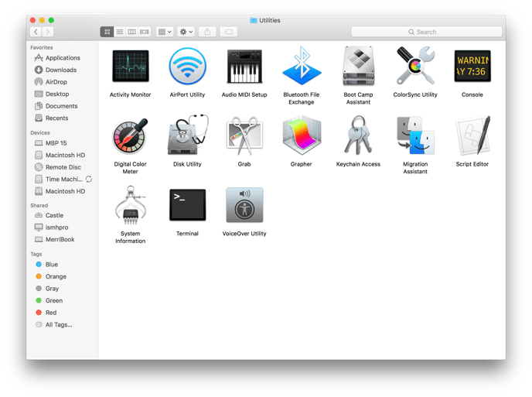Viewport: 532px width, 397px height.
Task: Open the Action gear menu
Action: pyautogui.click(x=186, y=32)
